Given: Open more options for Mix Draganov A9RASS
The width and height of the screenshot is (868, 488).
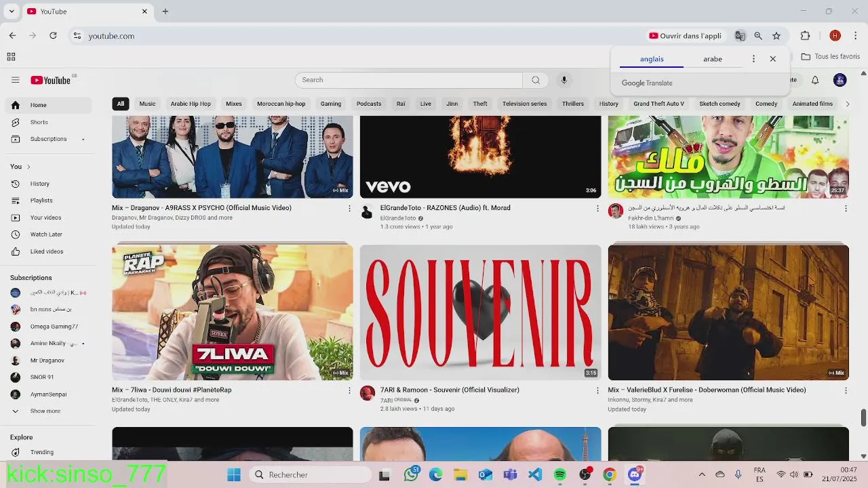Looking at the screenshot, I should click(349, 208).
